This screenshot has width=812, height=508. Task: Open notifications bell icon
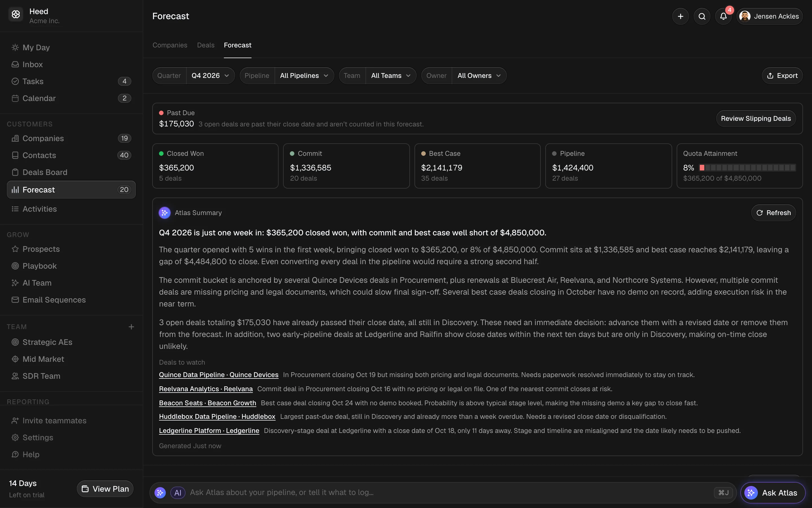click(x=723, y=16)
